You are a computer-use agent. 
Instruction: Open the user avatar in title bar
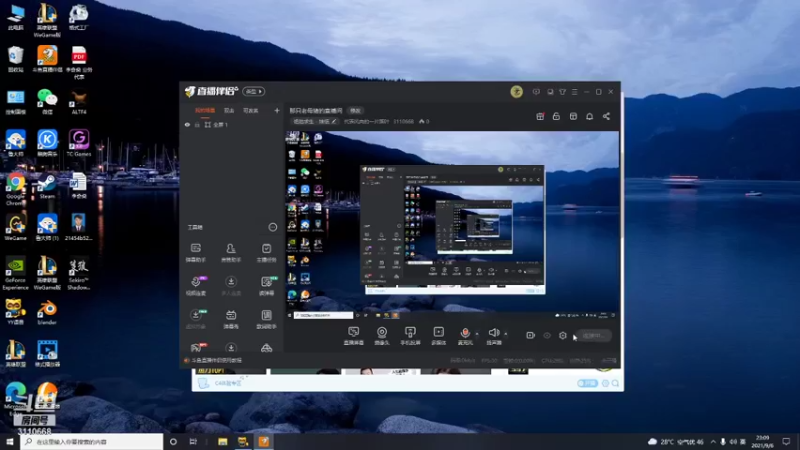click(516, 92)
